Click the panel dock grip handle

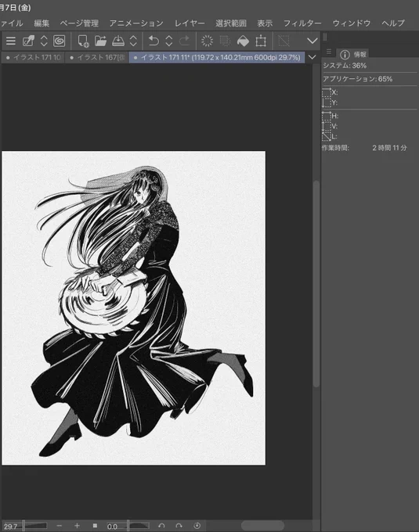tap(325, 37)
